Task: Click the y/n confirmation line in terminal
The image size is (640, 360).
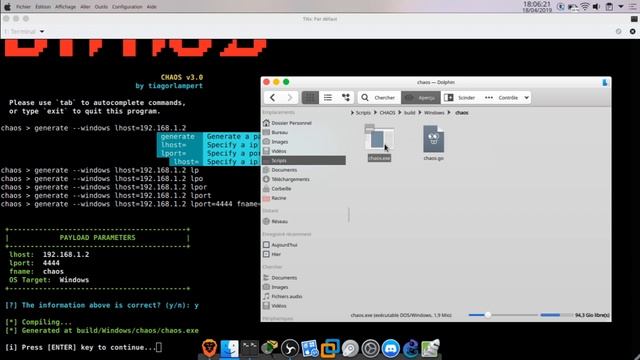Action: (102, 305)
